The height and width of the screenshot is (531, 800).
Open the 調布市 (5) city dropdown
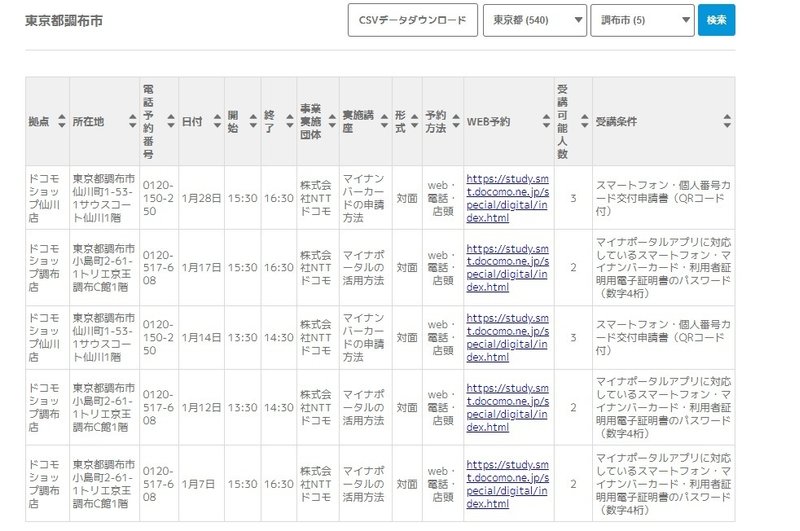642,20
